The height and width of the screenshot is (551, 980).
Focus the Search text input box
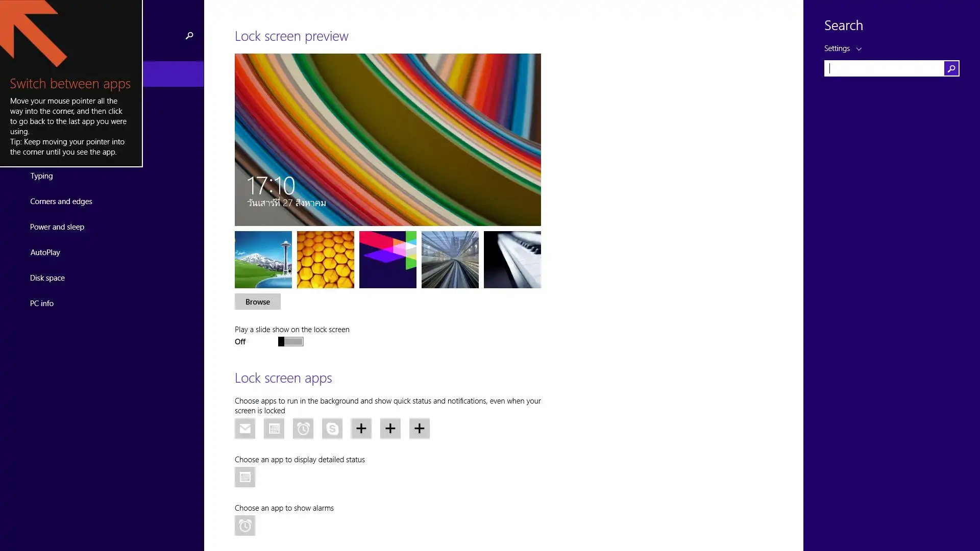pyautogui.click(x=884, y=68)
